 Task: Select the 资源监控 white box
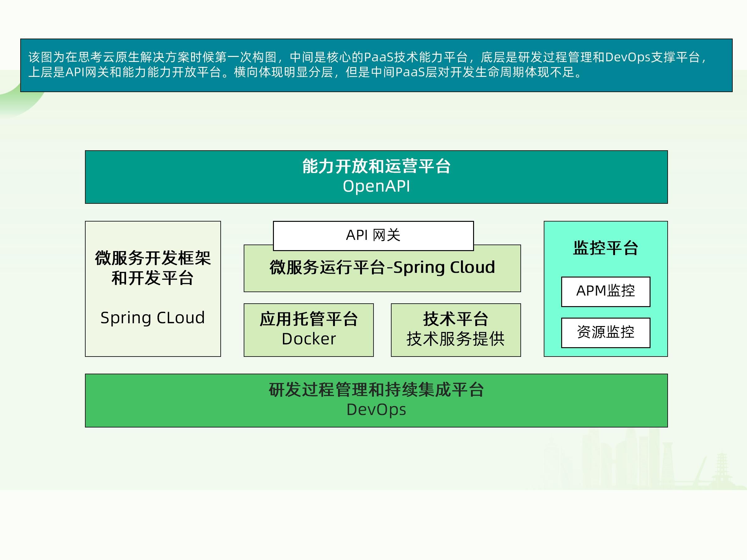(605, 333)
